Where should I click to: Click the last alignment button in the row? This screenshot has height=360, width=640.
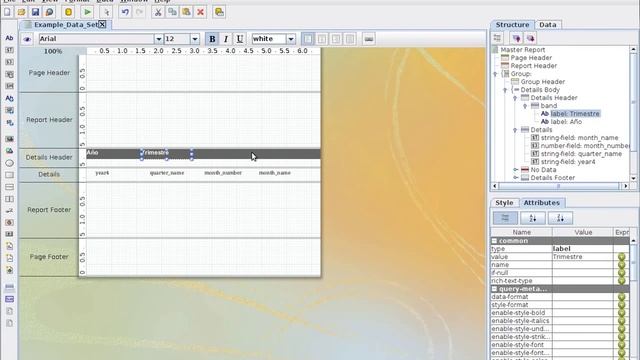point(350,39)
